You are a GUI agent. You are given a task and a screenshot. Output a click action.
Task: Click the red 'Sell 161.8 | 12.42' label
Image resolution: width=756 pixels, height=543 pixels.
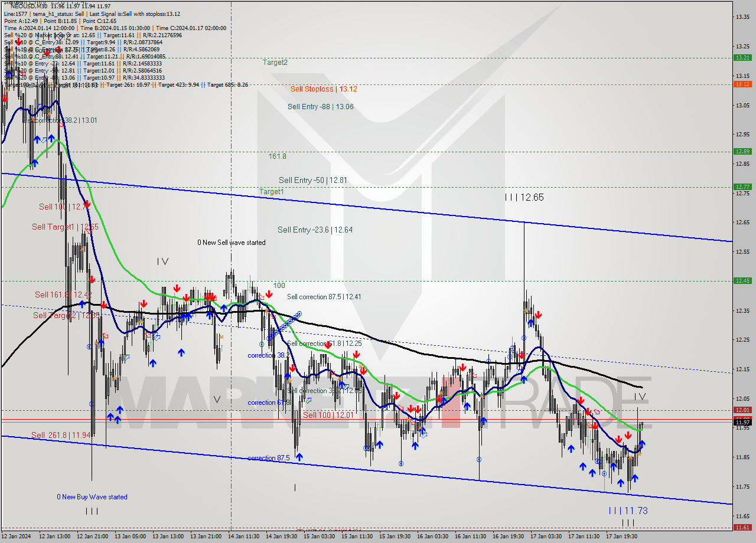pos(63,295)
